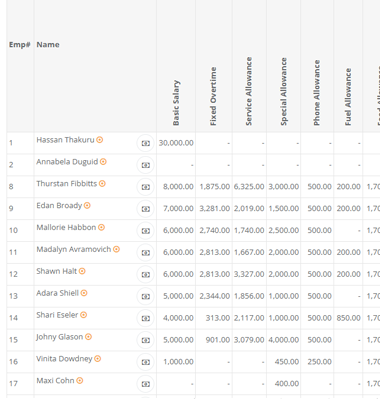Screen dimensions: 380x399
Task: Click Johny Glason's service allowance 3,079.00
Action: [249, 340]
